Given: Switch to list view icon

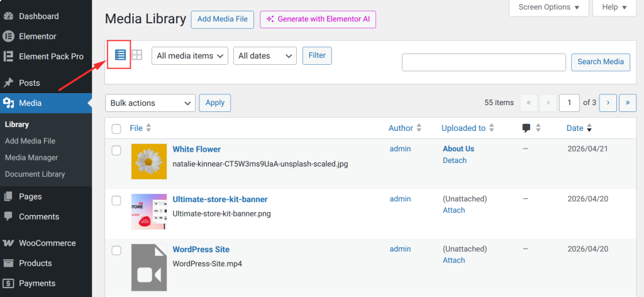Looking at the screenshot, I should [x=120, y=55].
